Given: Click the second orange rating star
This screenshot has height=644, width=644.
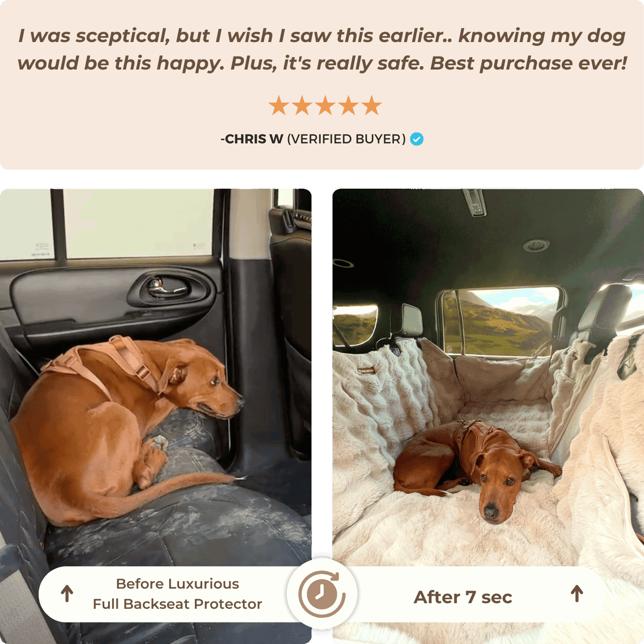Looking at the screenshot, I should (x=302, y=106).
